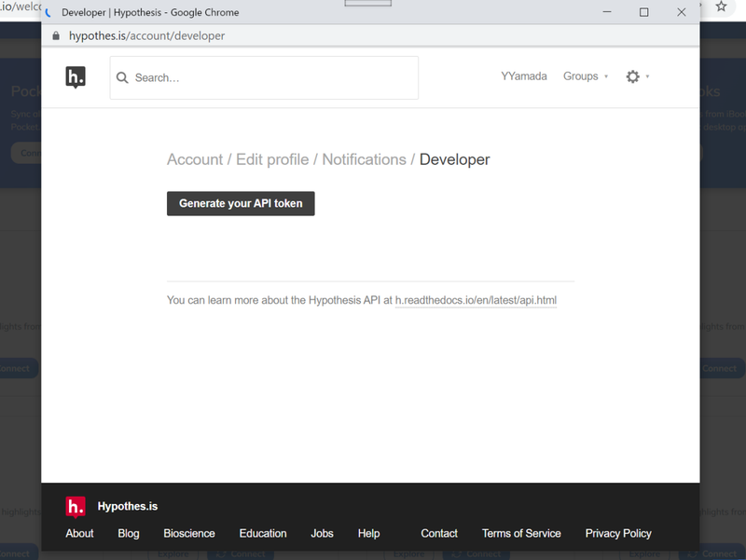Select the Developer tab

coord(454,159)
